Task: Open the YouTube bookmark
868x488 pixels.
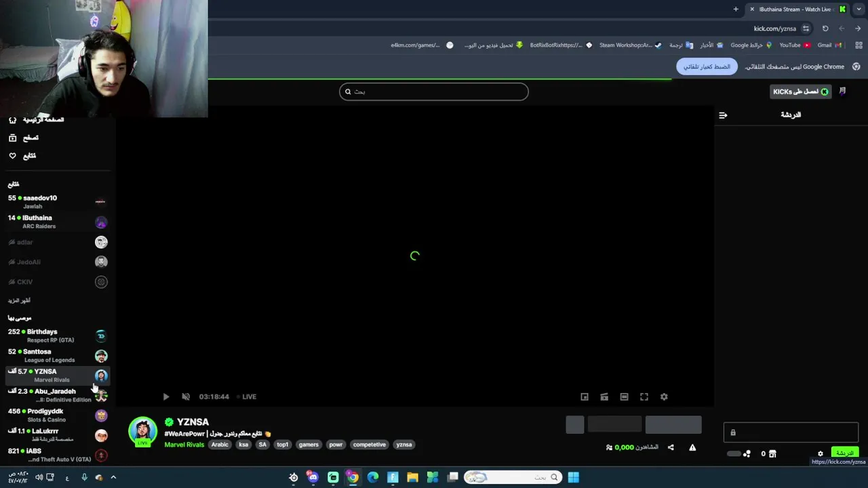Action: pos(794,45)
